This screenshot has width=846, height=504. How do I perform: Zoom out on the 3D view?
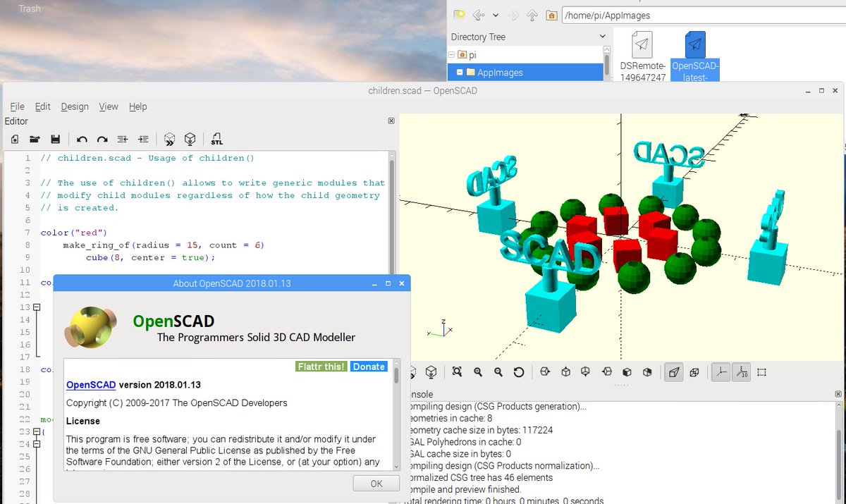[x=498, y=372]
